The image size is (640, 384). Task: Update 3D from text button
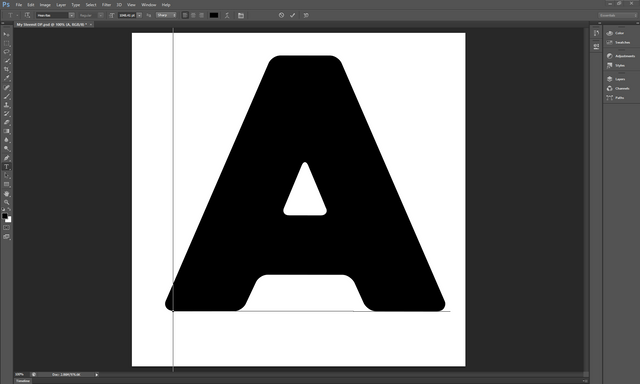pos(306,15)
